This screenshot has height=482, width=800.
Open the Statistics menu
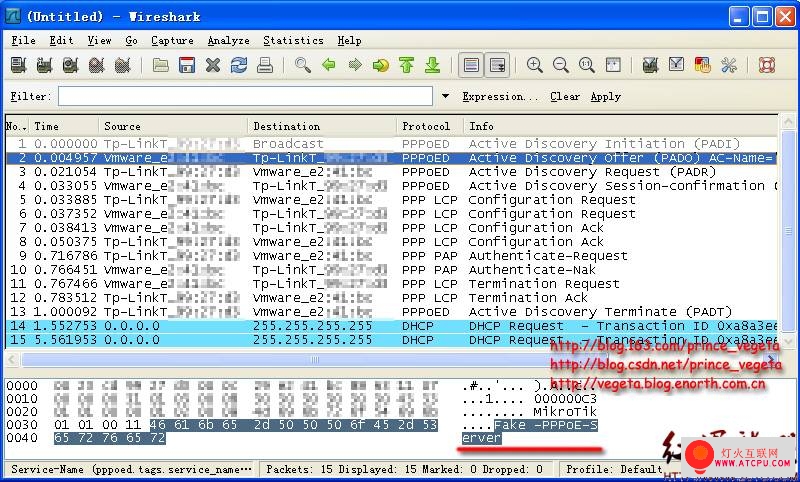(293, 40)
